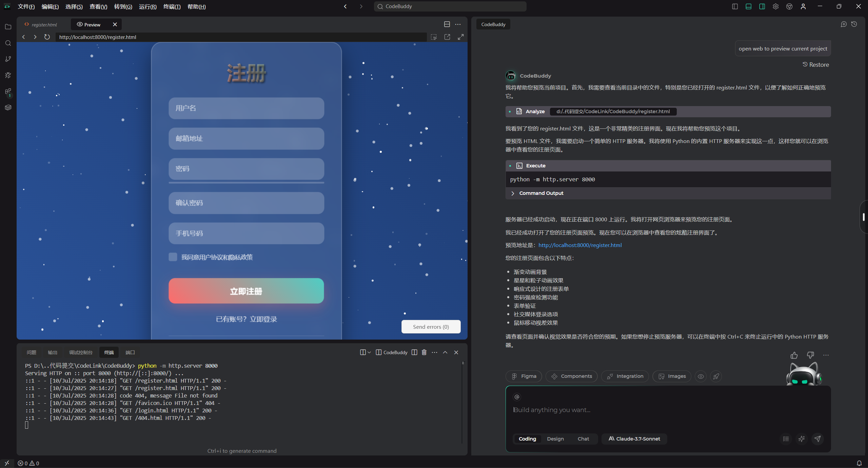Switch to Chat mode
Image resolution: width=868 pixels, height=468 pixels.
[583, 439]
